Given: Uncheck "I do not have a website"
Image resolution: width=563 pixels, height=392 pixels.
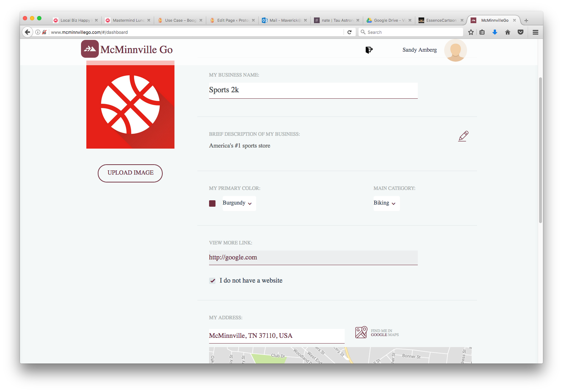Looking at the screenshot, I should [213, 281].
